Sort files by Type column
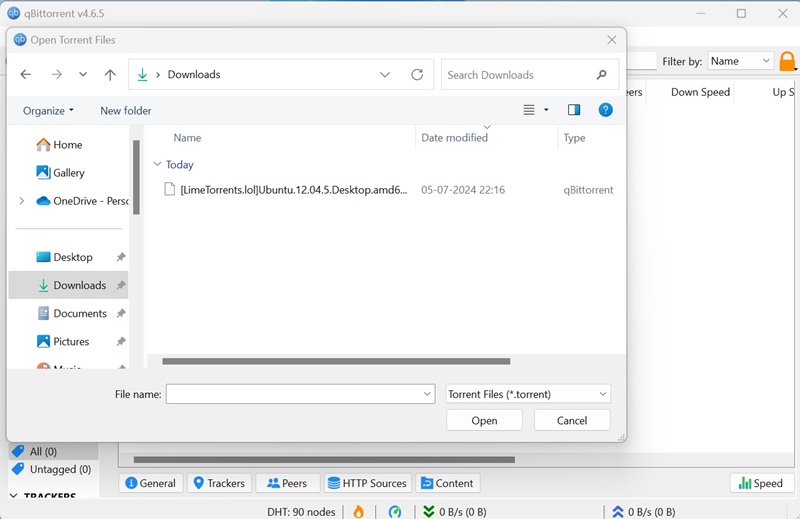 [x=574, y=138]
